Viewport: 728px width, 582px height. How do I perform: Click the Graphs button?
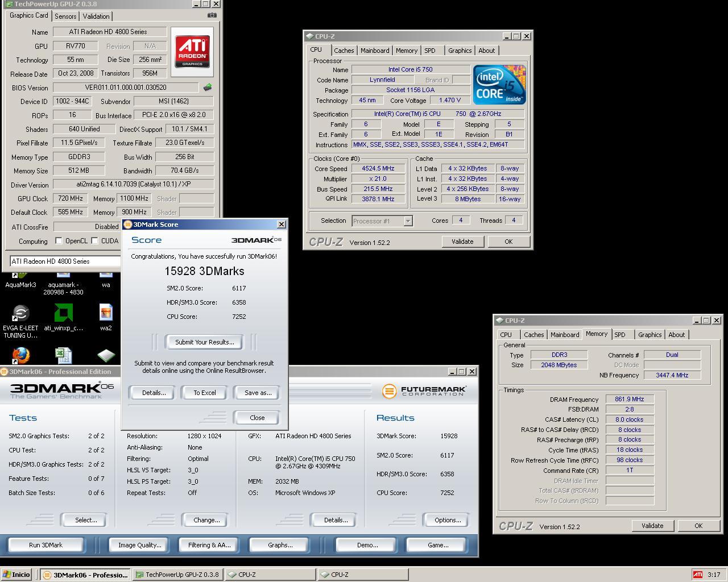click(280, 545)
